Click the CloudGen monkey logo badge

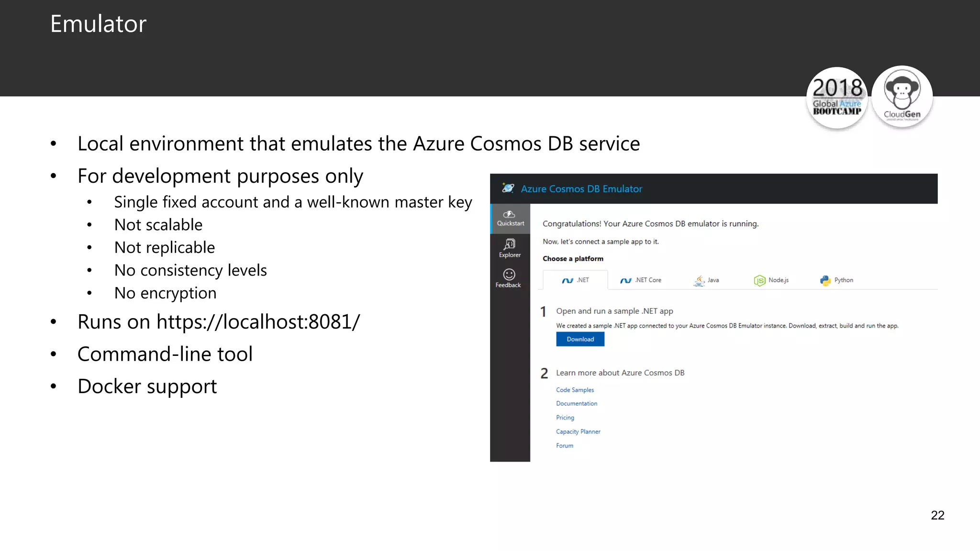click(x=902, y=97)
